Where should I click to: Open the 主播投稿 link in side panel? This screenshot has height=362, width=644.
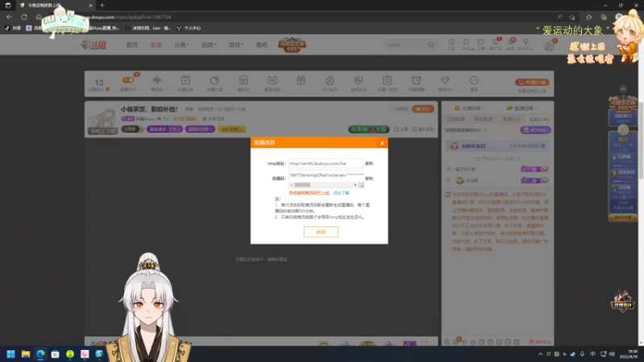coord(469,108)
